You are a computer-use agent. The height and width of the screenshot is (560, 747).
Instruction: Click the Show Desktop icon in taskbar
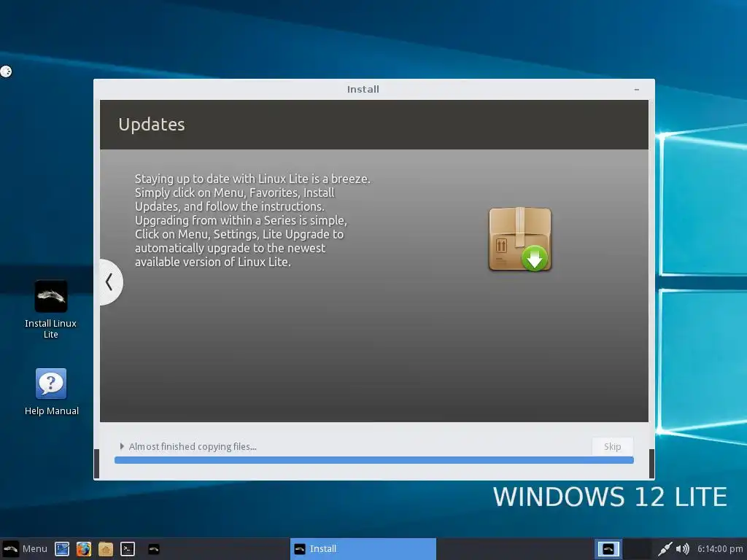(62, 549)
